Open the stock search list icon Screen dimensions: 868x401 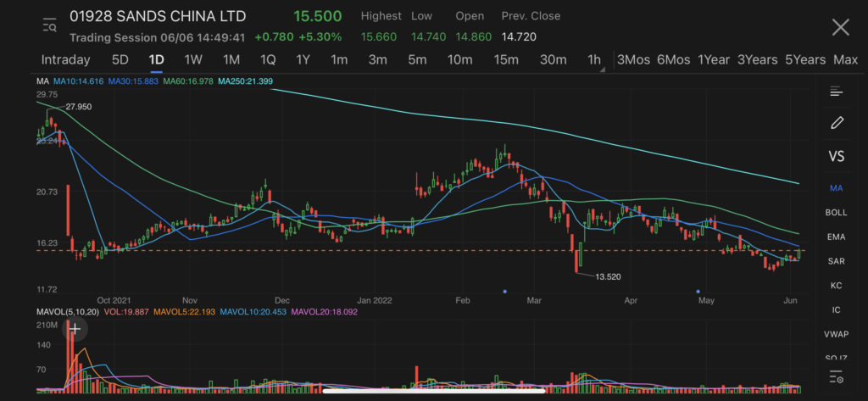pyautogui.click(x=50, y=25)
